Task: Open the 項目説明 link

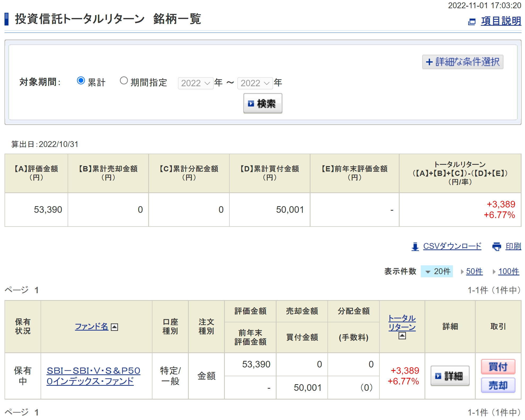Action: 501,21
